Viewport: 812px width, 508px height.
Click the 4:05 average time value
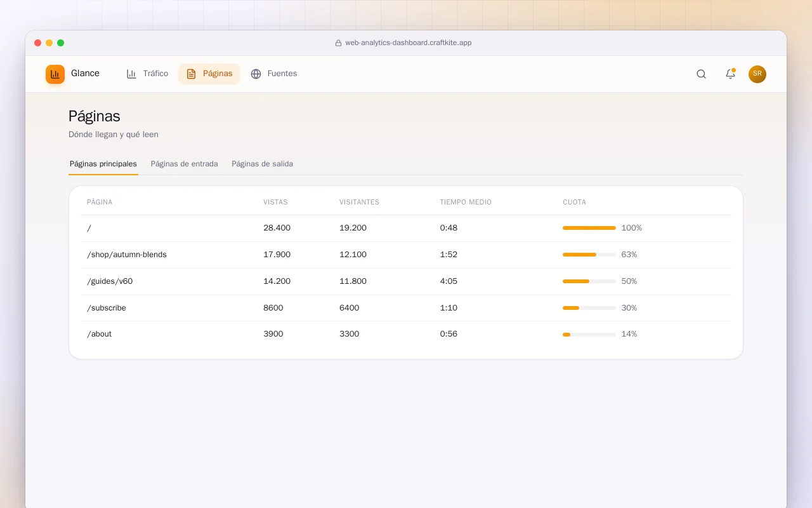[449, 281]
